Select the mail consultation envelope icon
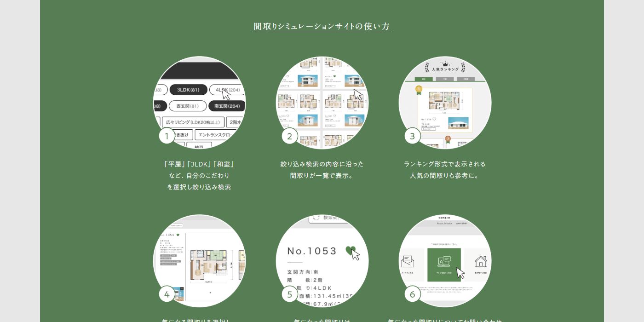 point(408,260)
